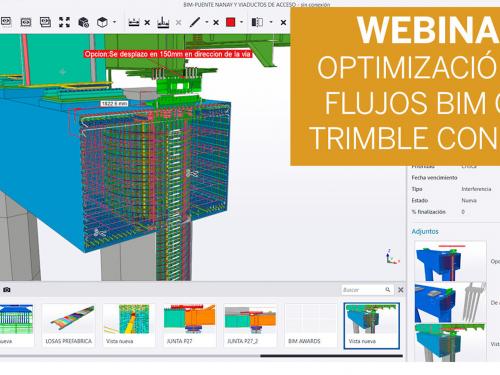The height and width of the screenshot is (375, 500).
Task: Click the measurement label on the model
Action: [114, 104]
